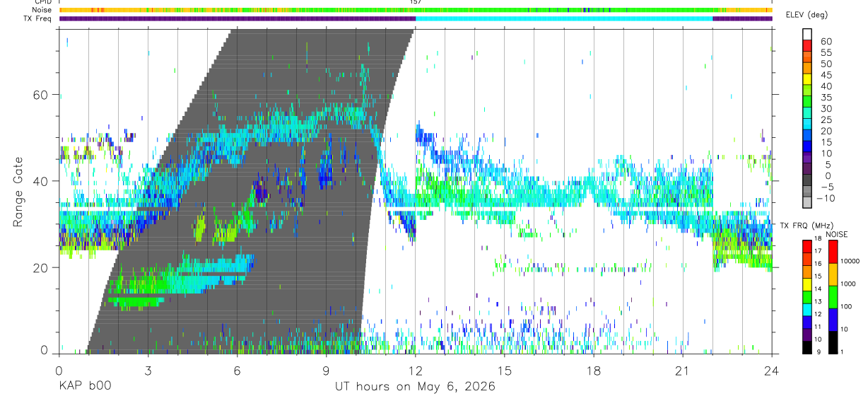Viewport: 868px width, 401px height.
Task: Click x-axis tick label '12'
Action: click(415, 371)
